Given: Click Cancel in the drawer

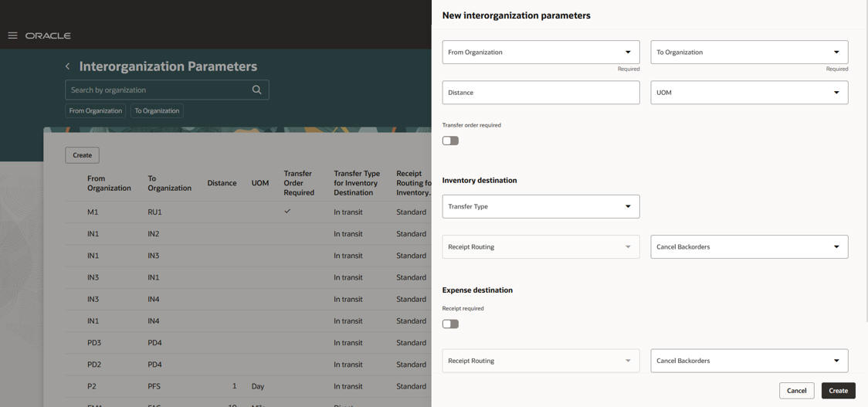Looking at the screenshot, I should tap(797, 390).
